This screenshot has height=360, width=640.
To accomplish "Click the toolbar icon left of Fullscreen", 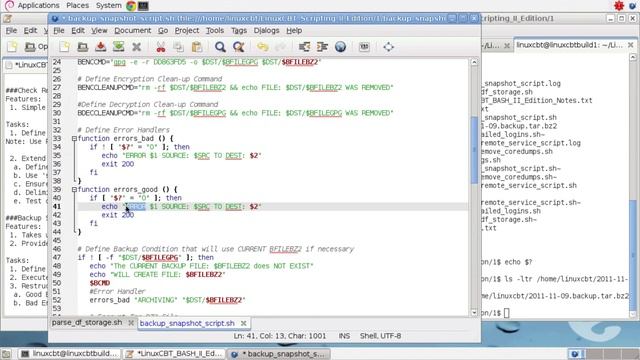I will coord(364,47).
